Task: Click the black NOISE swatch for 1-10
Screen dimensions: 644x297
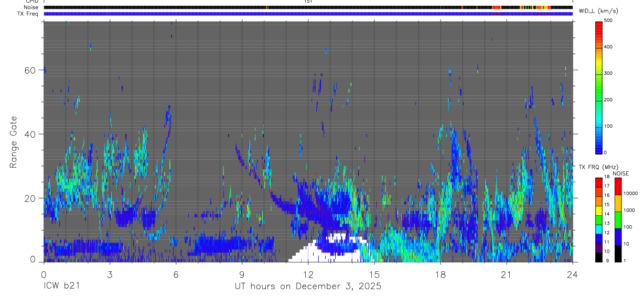Action: (x=617, y=253)
